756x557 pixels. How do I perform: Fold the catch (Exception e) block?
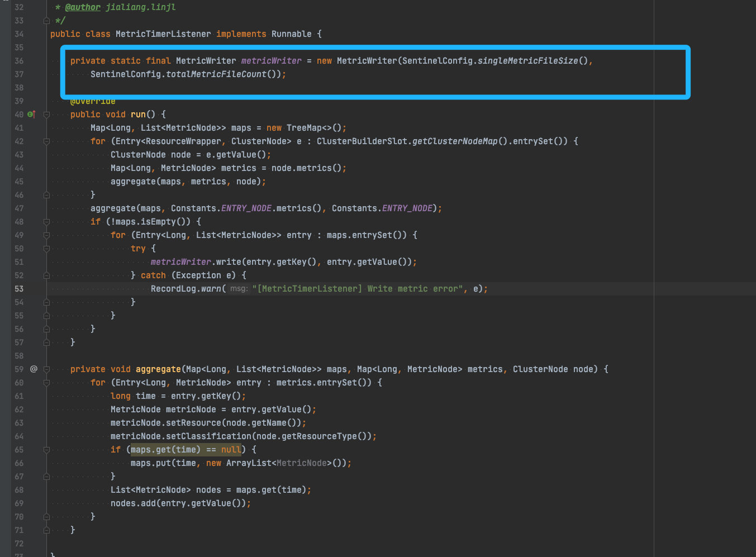pyautogui.click(x=47, y=275)
